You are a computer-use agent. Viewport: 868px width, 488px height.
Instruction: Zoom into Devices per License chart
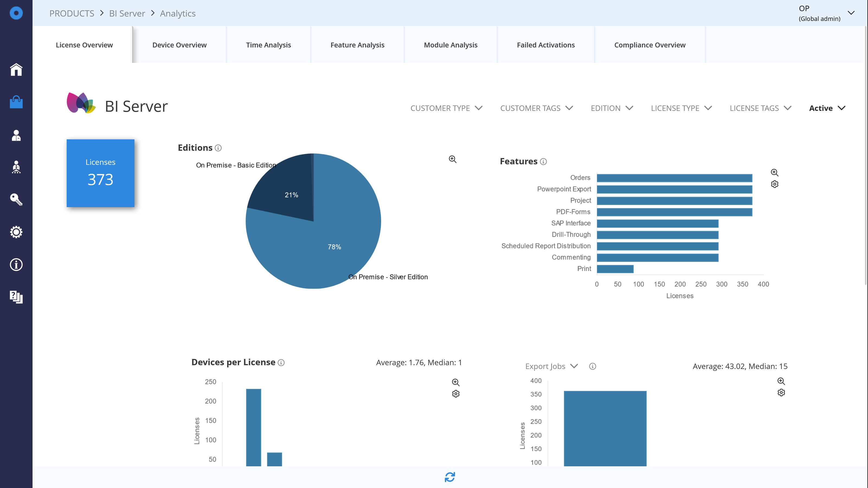[x=456, y=382]
